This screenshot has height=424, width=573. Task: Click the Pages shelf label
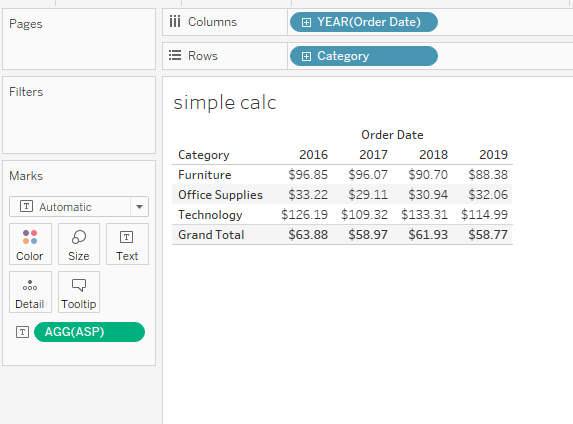[x=26, y=24]
